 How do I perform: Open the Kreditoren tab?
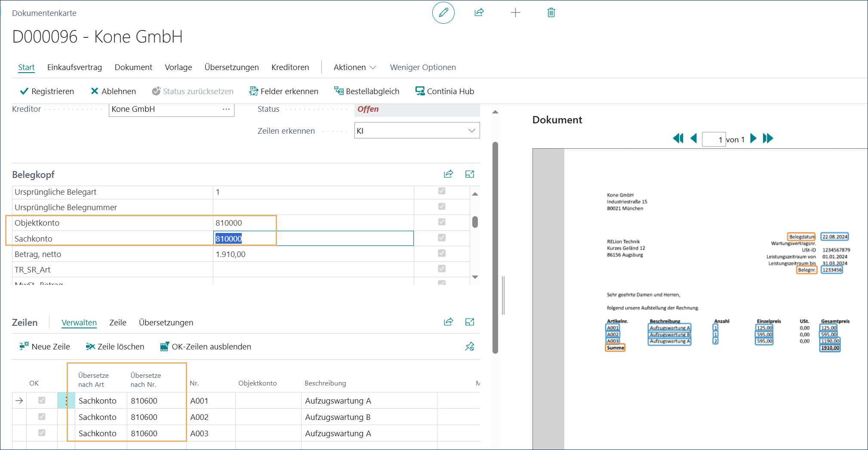point(290,67)
